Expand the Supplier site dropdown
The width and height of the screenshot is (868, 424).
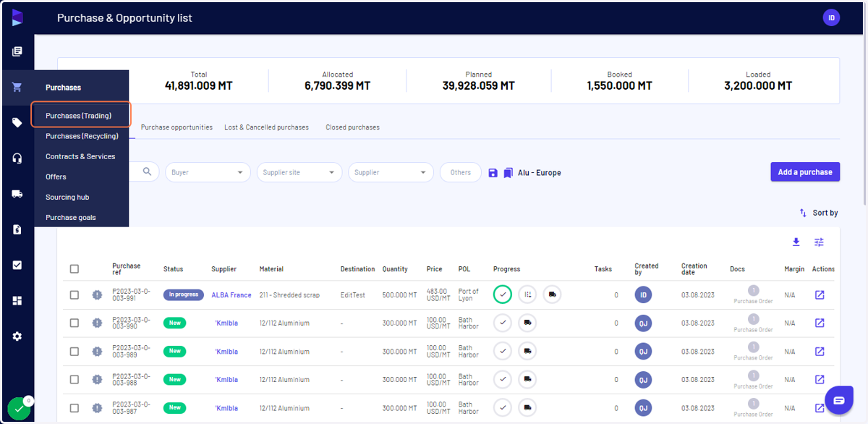[299, 172]
